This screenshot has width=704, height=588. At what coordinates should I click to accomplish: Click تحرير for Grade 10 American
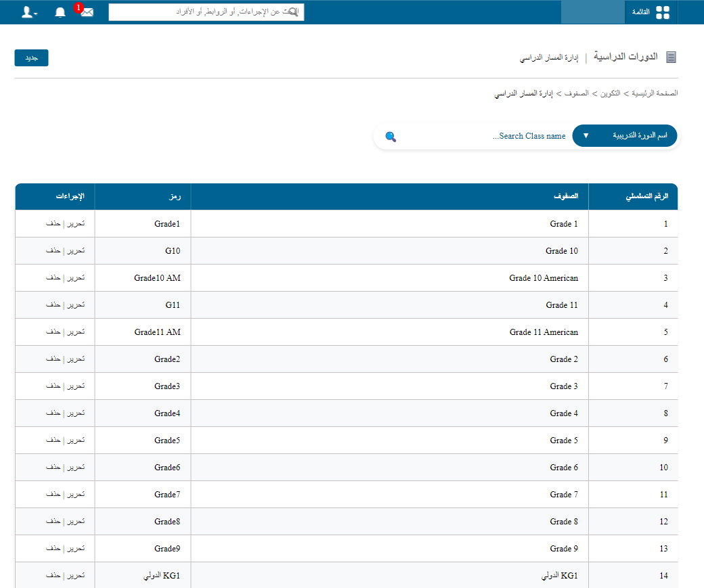pos(76,278)
